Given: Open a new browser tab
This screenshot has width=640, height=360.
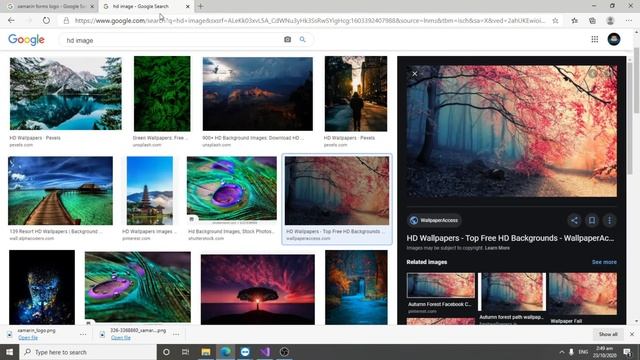Looking at the screenshot, I should point(200,6).
